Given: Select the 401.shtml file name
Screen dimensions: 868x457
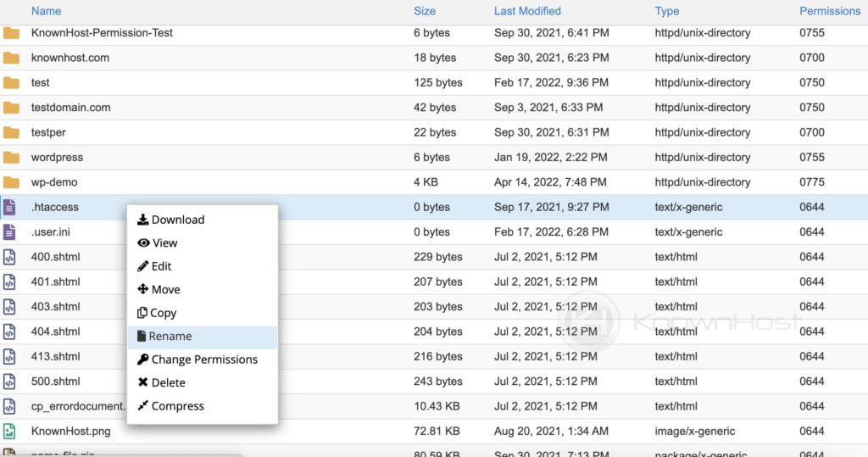Looking at the screenshot, I should click(55, 282).
